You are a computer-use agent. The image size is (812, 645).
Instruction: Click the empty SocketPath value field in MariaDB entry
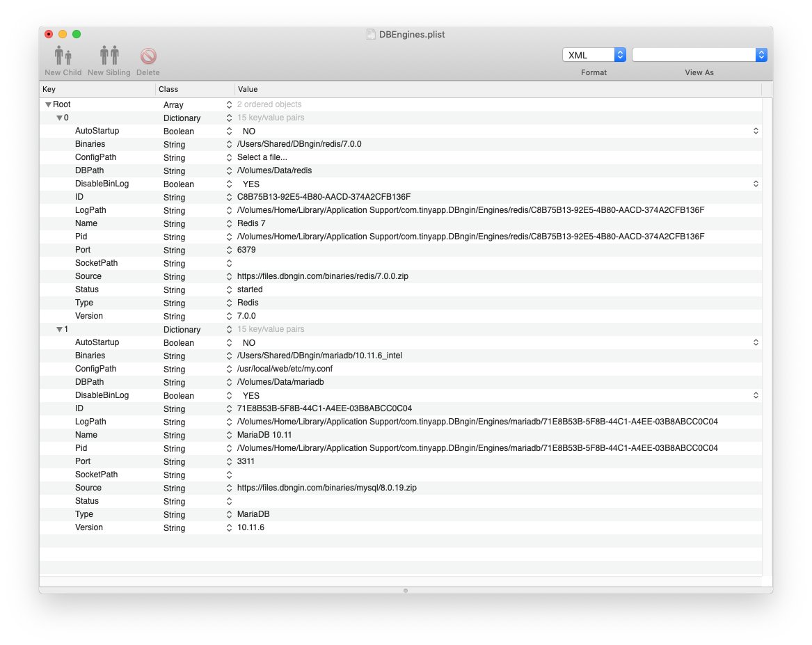498,475
